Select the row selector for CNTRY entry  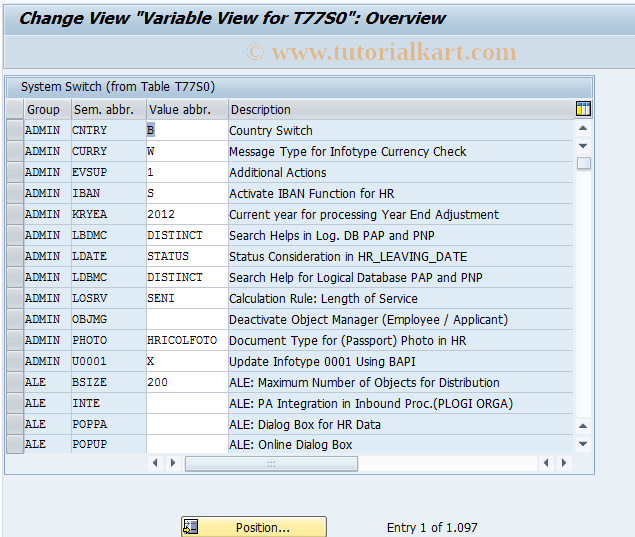click(x=14, y=131)
